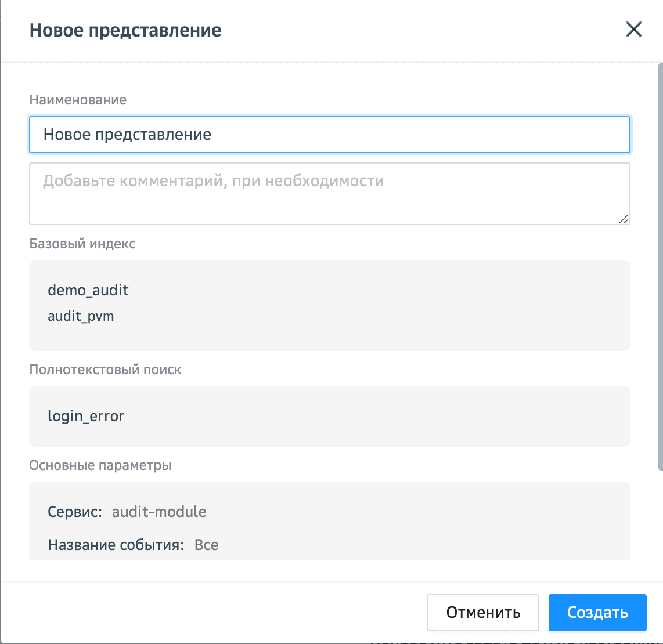Click the Новое представление dialog title

pyautogui.click(x=125, y=30)
